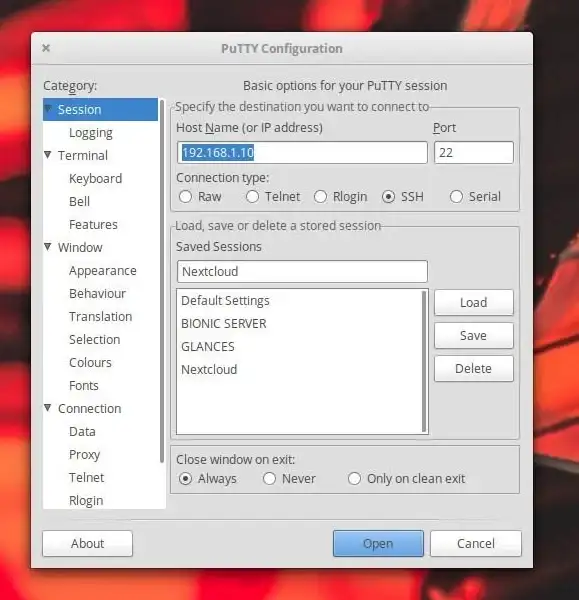
Task: Open Translation settings
Action: [100, 316]
